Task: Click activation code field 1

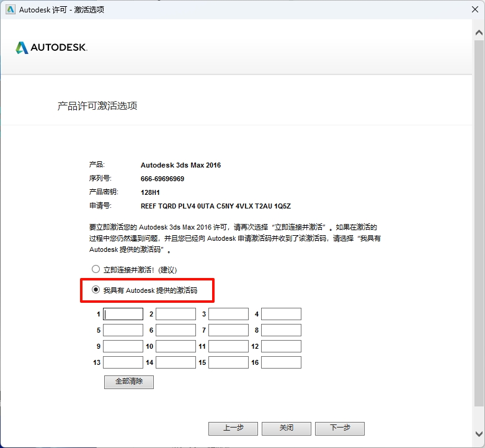Action: pyautogui.click(x=123, y=314)
